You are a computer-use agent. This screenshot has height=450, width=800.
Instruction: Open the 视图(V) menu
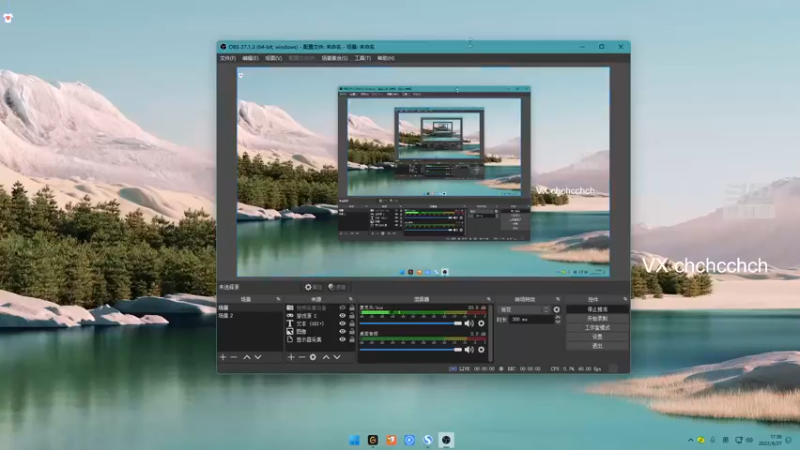coord(273,58)
